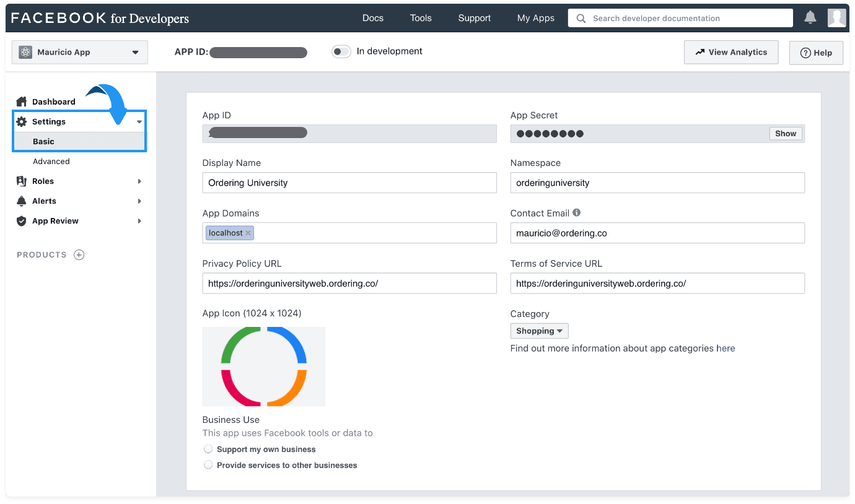
Task: Open the user profile avatar
Action: coord(836,18)
